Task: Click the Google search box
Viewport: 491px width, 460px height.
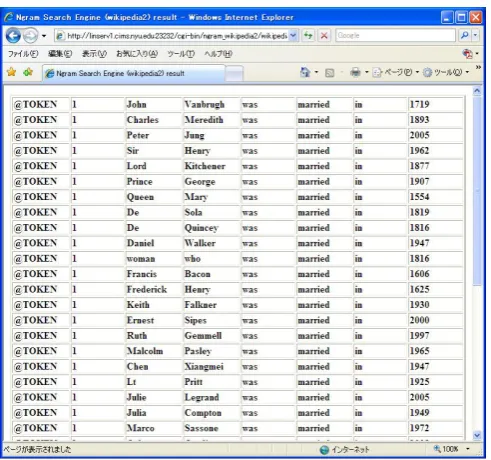Action: pyautogui.click(x=395, y=35)
